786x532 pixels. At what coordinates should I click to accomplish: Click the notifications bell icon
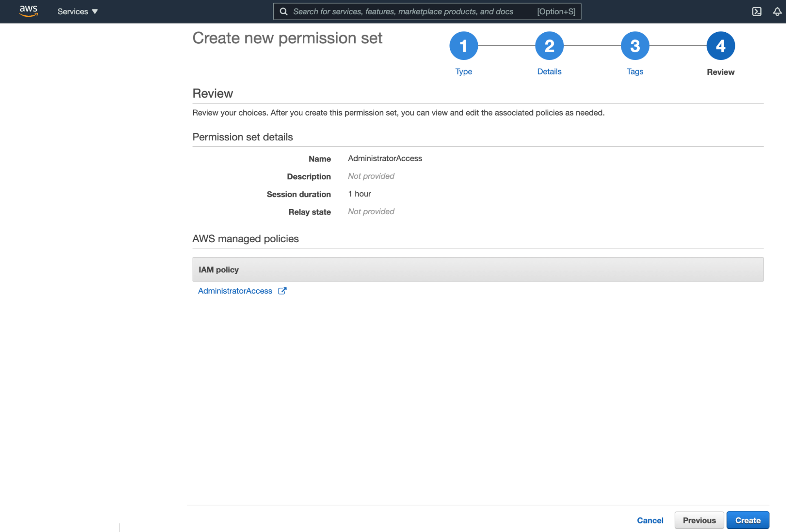(776, 11)
